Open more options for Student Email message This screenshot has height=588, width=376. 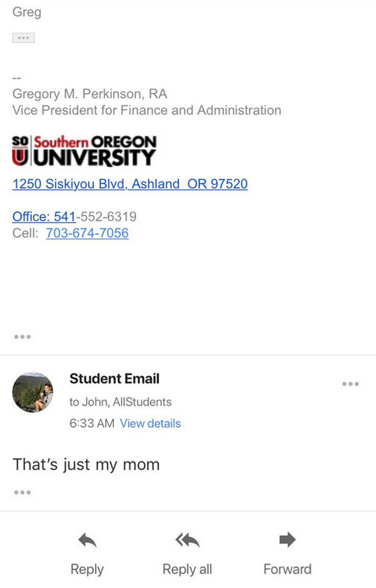350,384
